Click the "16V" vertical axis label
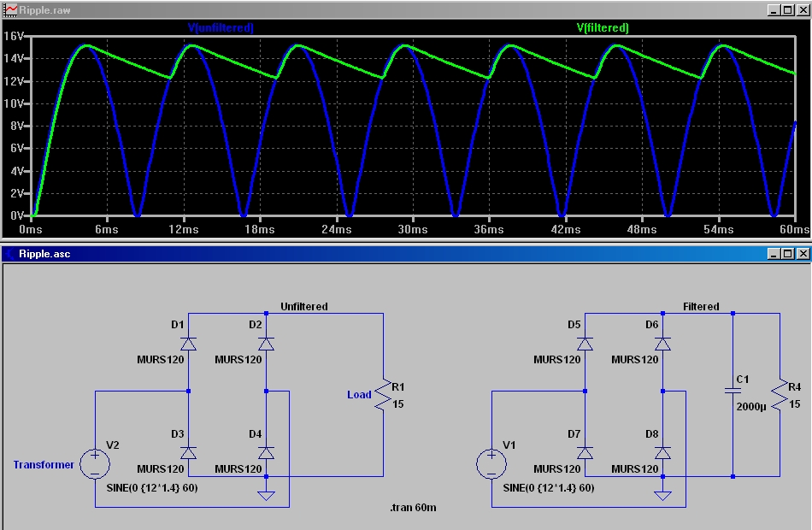 (14, 36)
